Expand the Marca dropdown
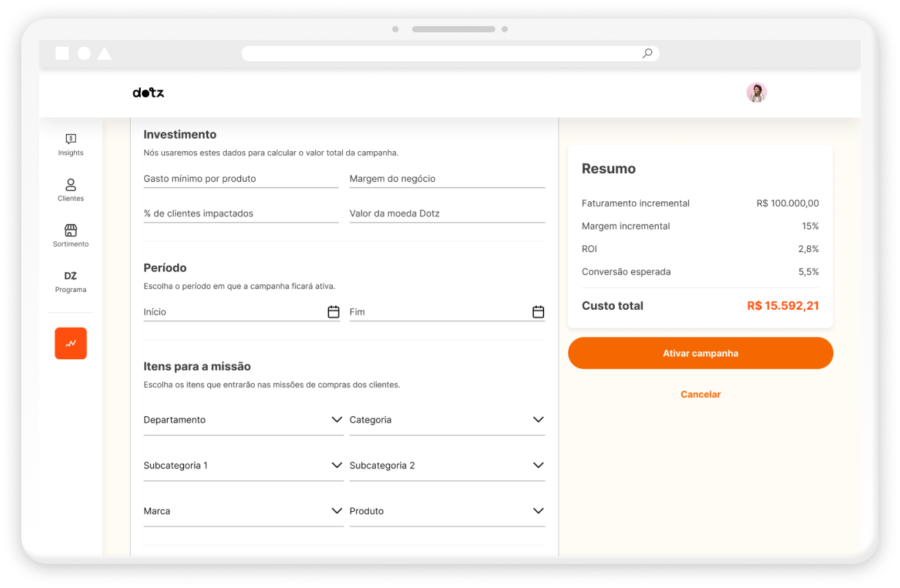 243,511
